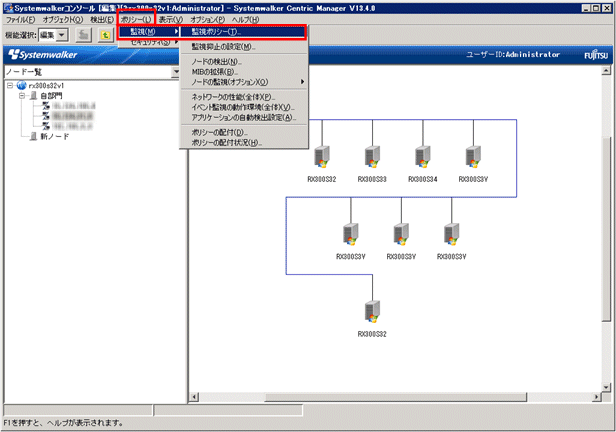Click the greyed-out back toolbar icon
The image size is (616, 432).
coord(83,35)
